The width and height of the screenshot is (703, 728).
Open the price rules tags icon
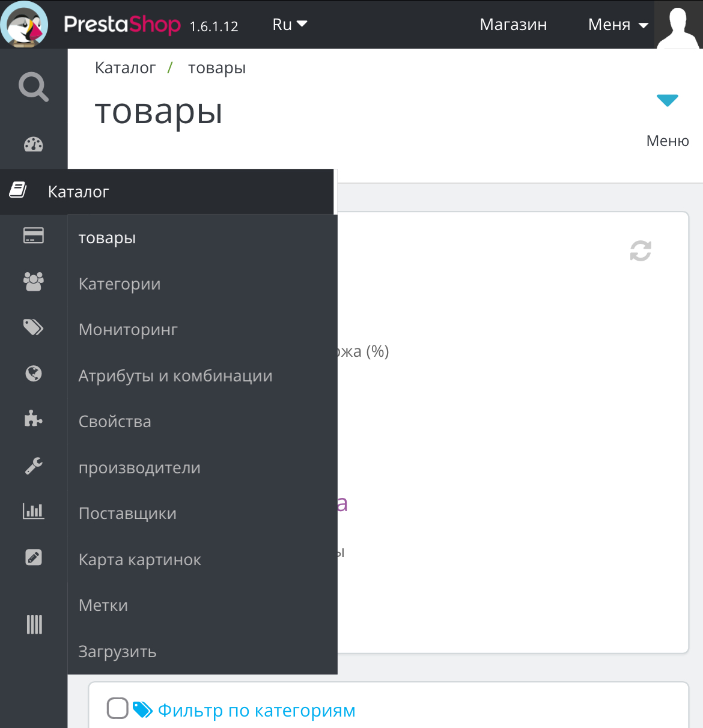coord(34,327)
